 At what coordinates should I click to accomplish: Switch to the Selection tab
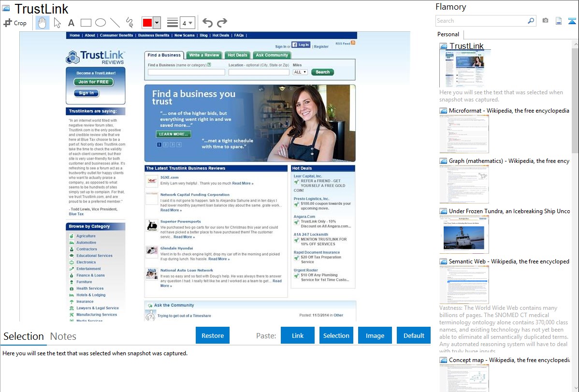[24, 336]
